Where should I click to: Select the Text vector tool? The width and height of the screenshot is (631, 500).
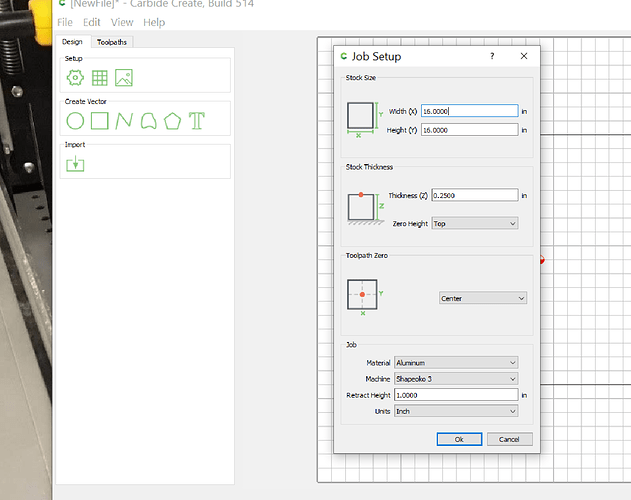[197, 121]
